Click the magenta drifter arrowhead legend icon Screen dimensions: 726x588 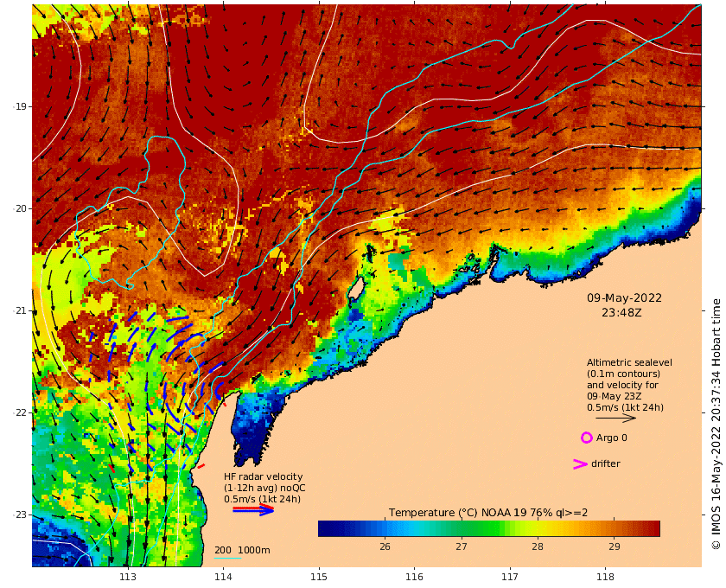coord(581,463)
